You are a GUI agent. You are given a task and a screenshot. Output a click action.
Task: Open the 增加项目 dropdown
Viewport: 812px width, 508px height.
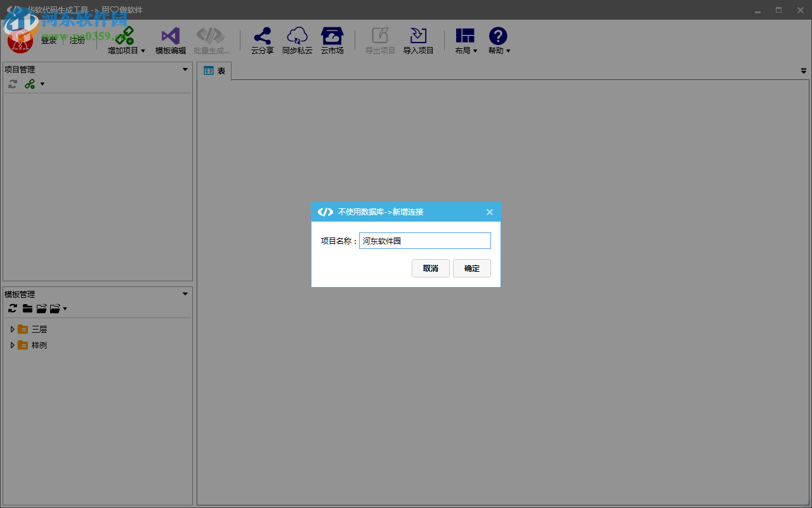tap(126, 41)
